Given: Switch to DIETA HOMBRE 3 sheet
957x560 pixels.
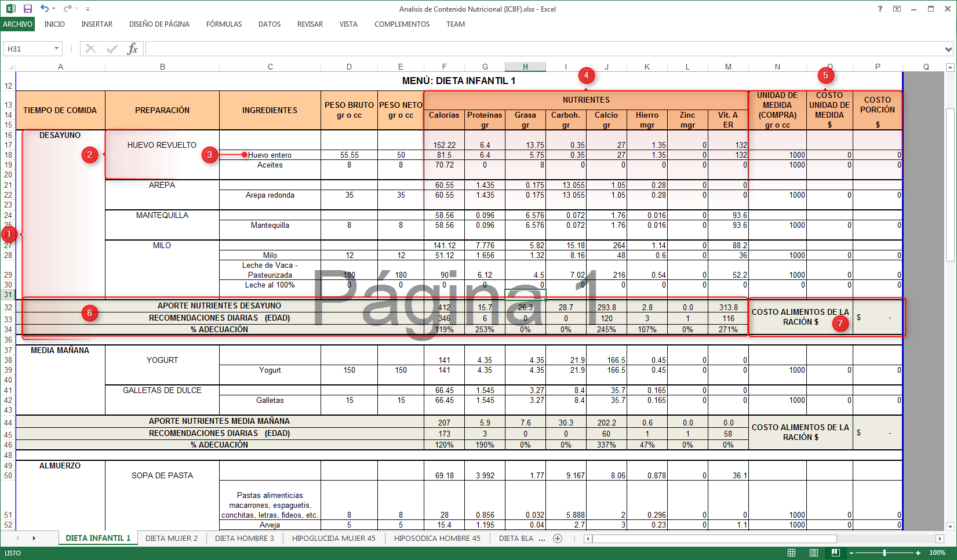Looking at the screenshot, I should tap(245, 538).
